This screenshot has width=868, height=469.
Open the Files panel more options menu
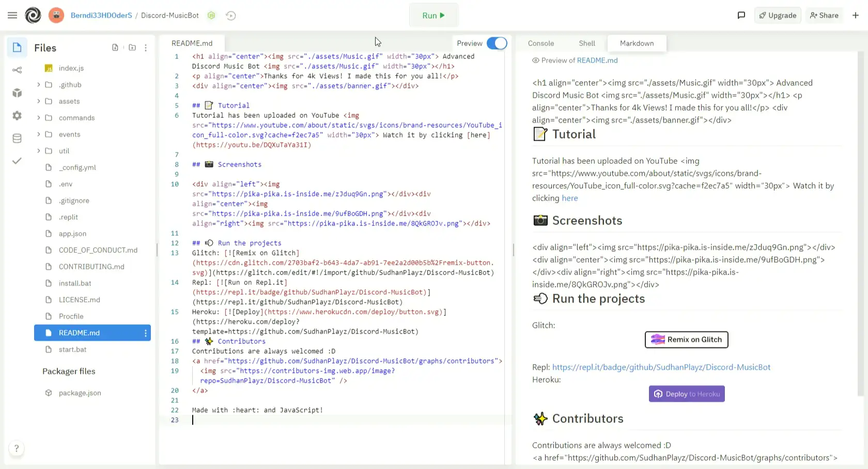point(146,48)
